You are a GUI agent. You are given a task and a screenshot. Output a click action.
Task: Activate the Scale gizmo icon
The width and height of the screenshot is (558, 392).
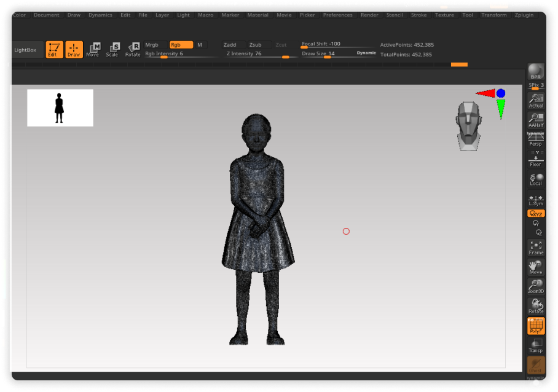[112, 50]
